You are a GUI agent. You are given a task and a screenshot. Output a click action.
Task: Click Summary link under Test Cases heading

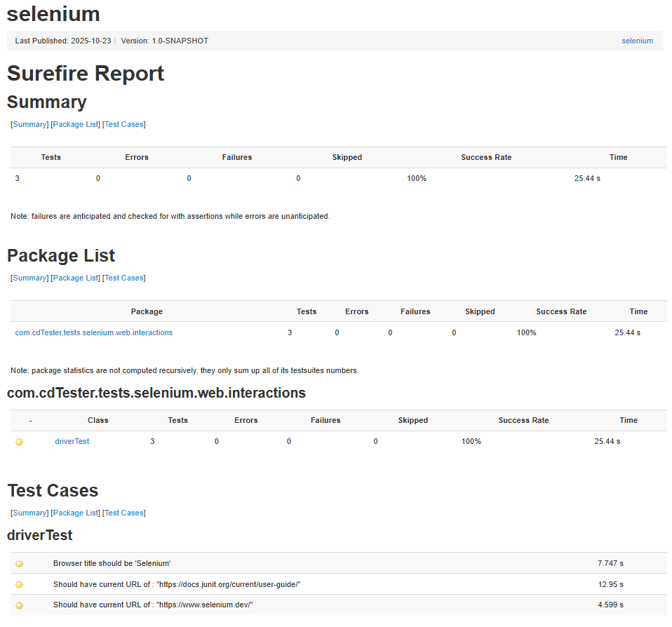(29, 513)
